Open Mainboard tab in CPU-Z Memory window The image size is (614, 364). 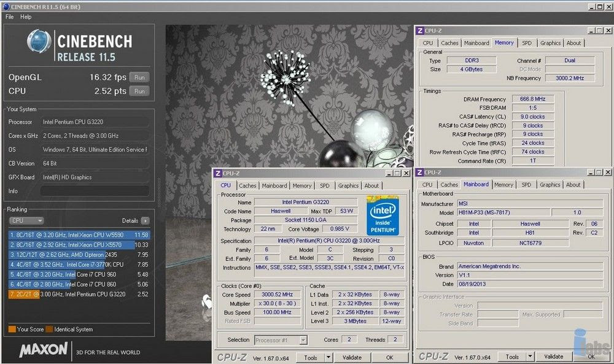[x=476, y=43]
